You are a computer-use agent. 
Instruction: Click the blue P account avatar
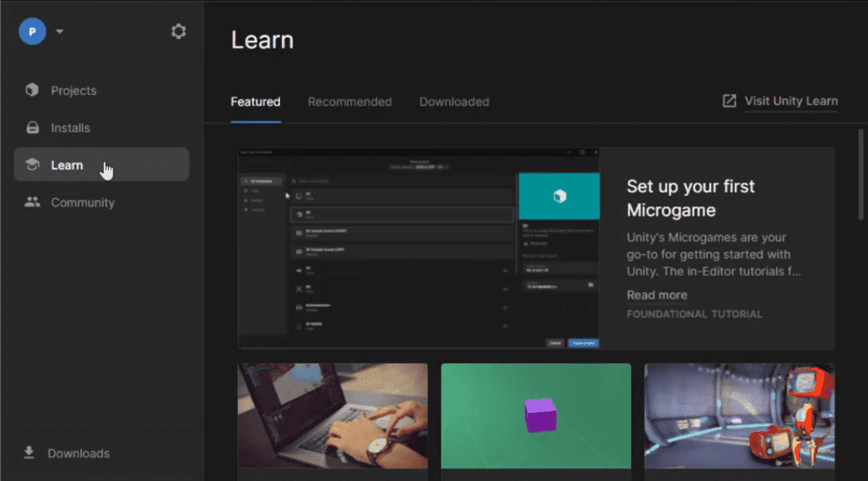tap(32, 32)
